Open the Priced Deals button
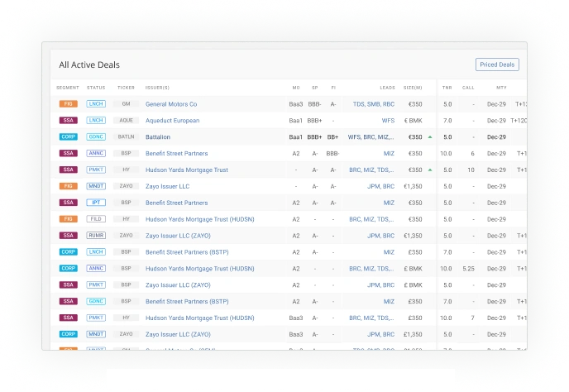 coord(497,65)
